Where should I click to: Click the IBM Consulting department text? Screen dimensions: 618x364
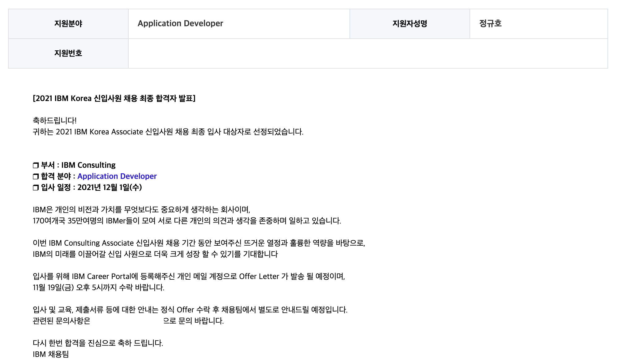click(x=88, y=165)
